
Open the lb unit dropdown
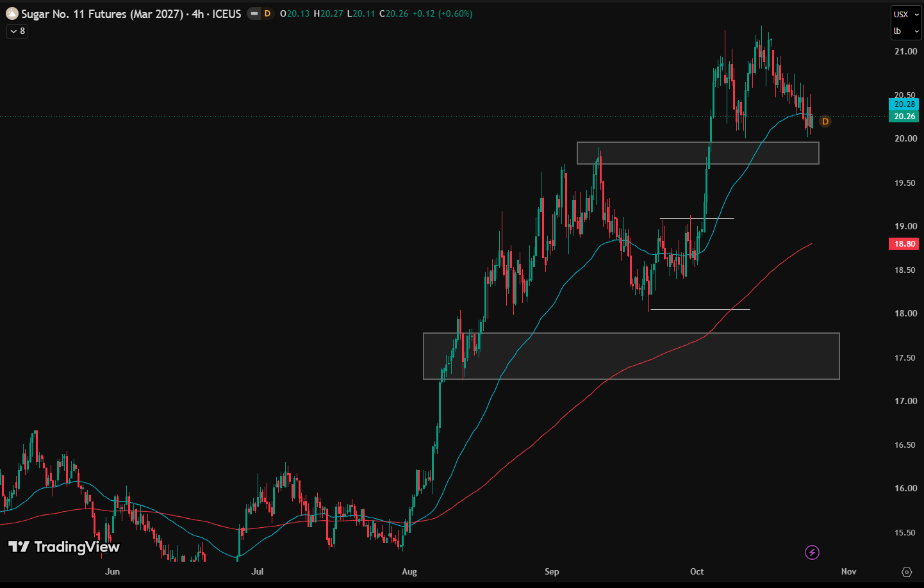[x=906, y=31]
